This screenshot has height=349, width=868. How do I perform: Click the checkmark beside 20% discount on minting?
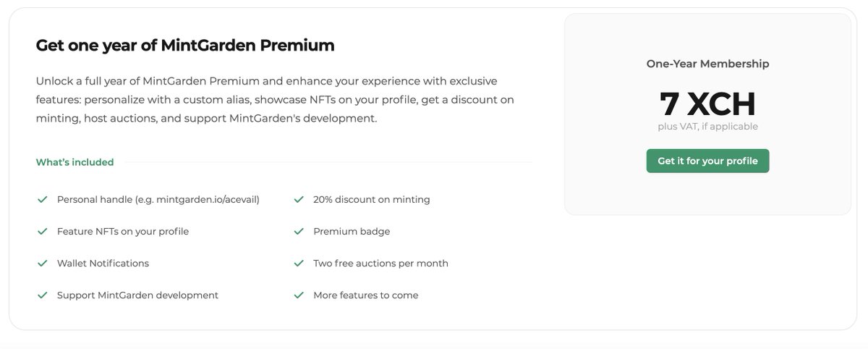click(299, 199)
